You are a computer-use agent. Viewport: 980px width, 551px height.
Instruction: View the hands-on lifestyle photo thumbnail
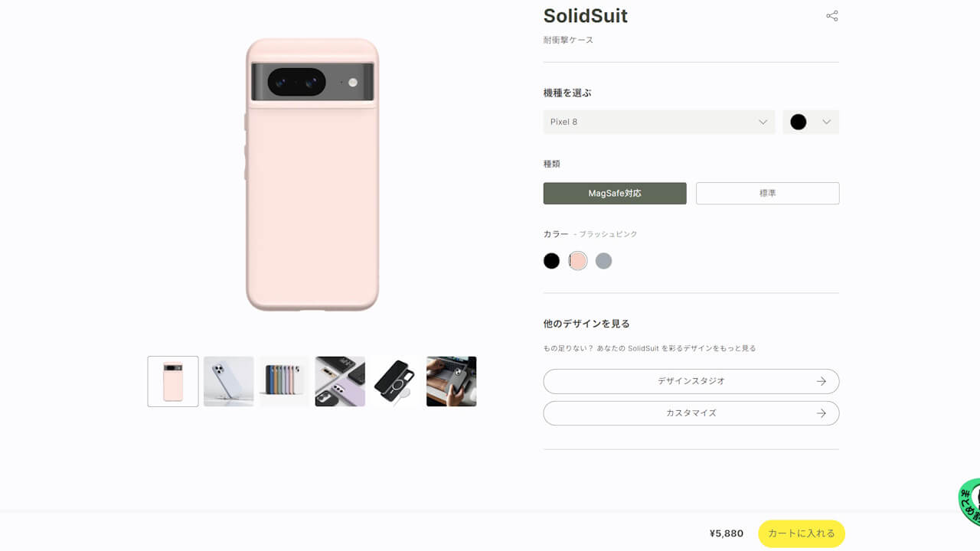pyautogui.click(x=451, y=381)
